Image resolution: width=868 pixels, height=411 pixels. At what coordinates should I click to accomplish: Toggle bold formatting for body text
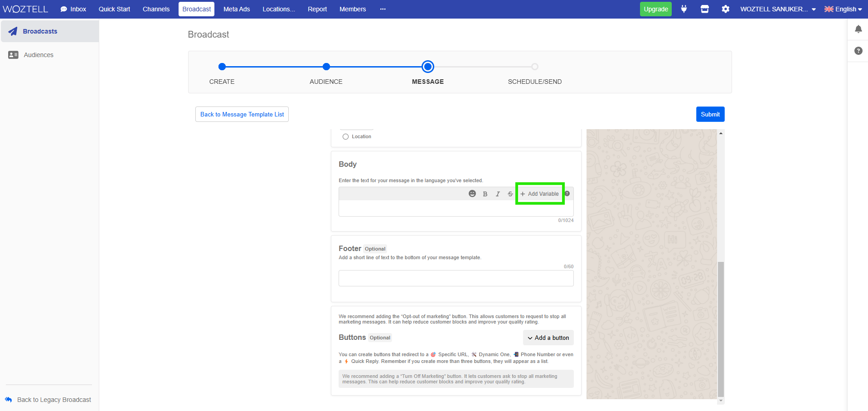coord(485,193)
